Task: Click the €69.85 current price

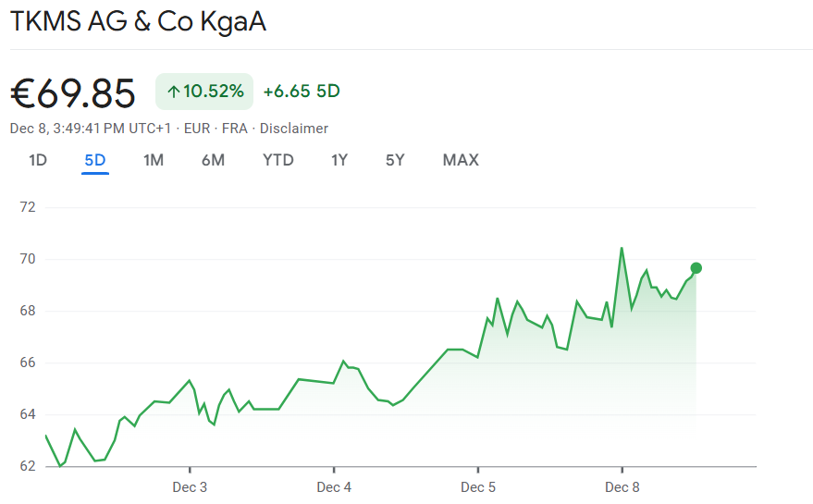Action: tap(73, 92)
